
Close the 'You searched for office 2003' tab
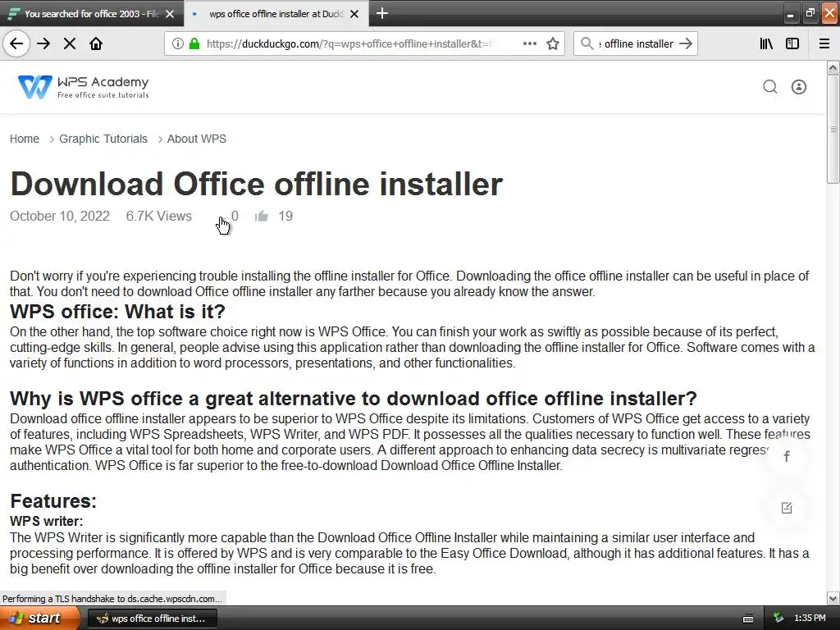(170, 14)
